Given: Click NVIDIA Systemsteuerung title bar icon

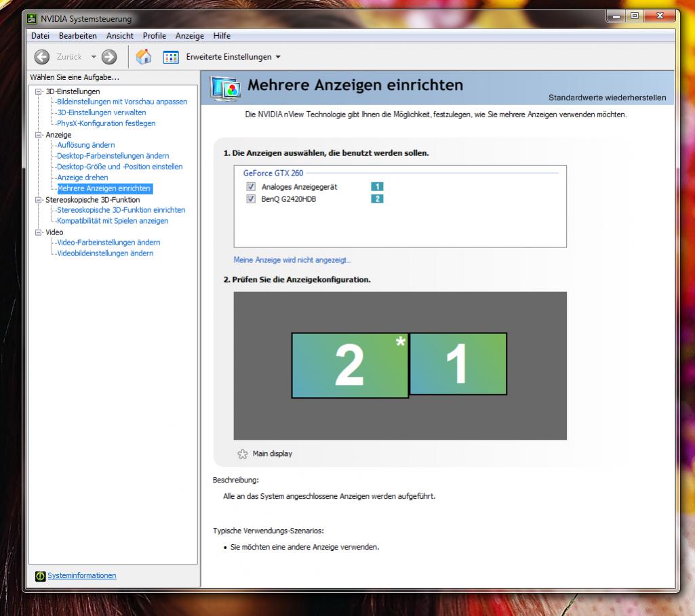Looking at the screenshot, I should point(32,18).
